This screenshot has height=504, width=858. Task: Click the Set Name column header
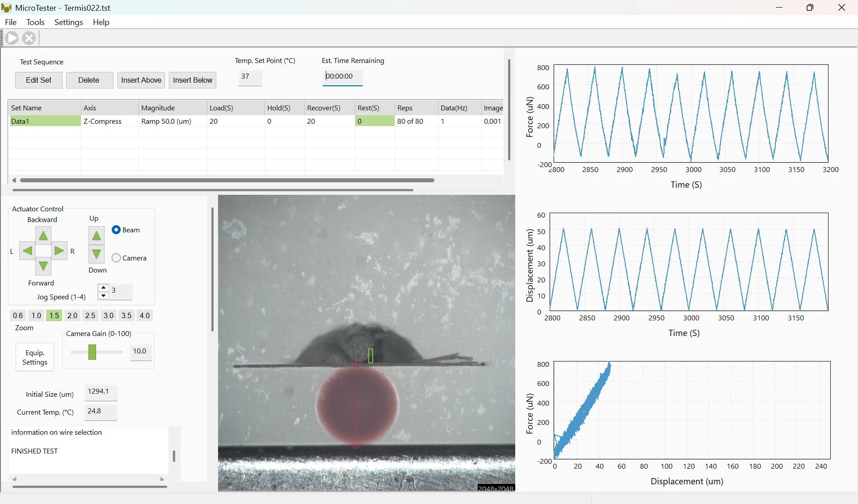pos(45,108)
